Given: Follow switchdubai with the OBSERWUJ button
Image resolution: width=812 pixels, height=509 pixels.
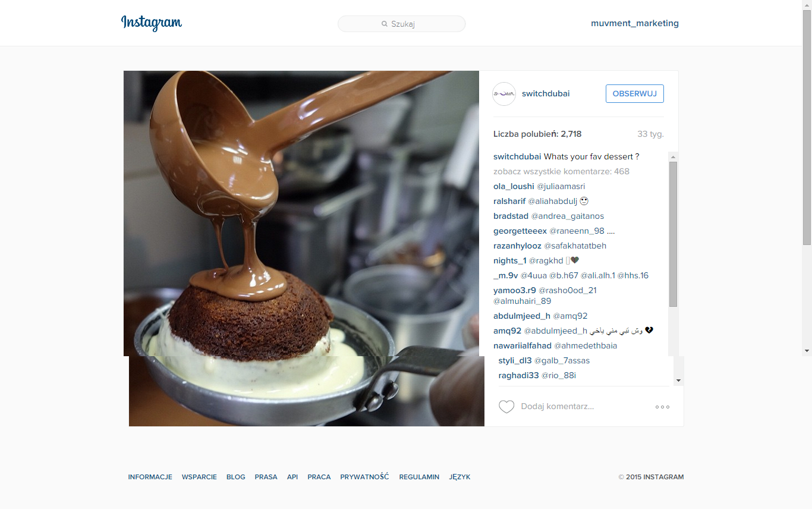Looking at the screenshot, I should [635, 94].
